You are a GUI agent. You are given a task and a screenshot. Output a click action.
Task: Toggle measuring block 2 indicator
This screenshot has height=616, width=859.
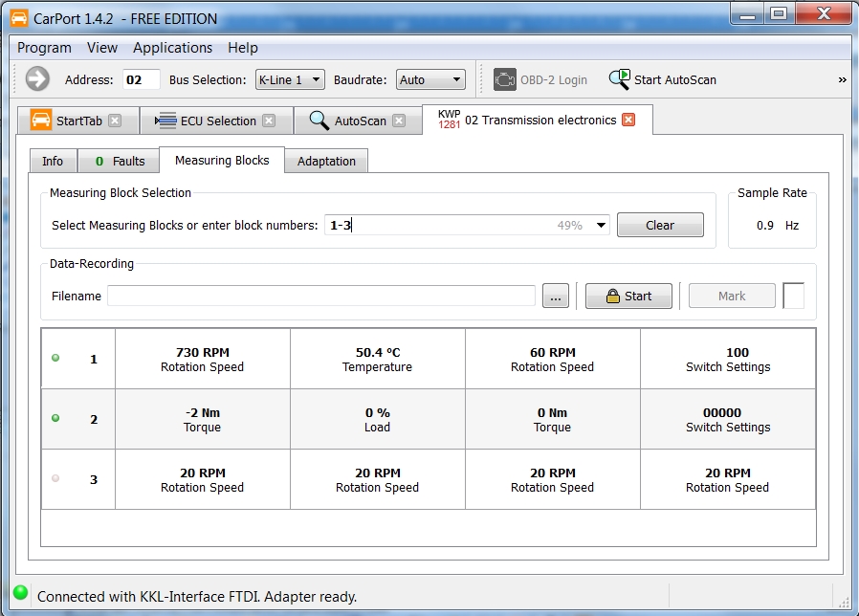click(x=55, y=419)
